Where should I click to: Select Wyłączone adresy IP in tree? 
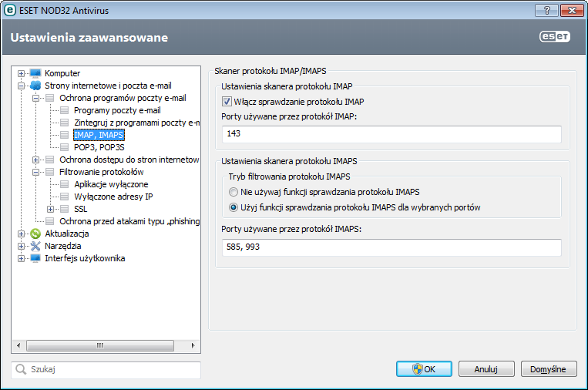(113, 197)
